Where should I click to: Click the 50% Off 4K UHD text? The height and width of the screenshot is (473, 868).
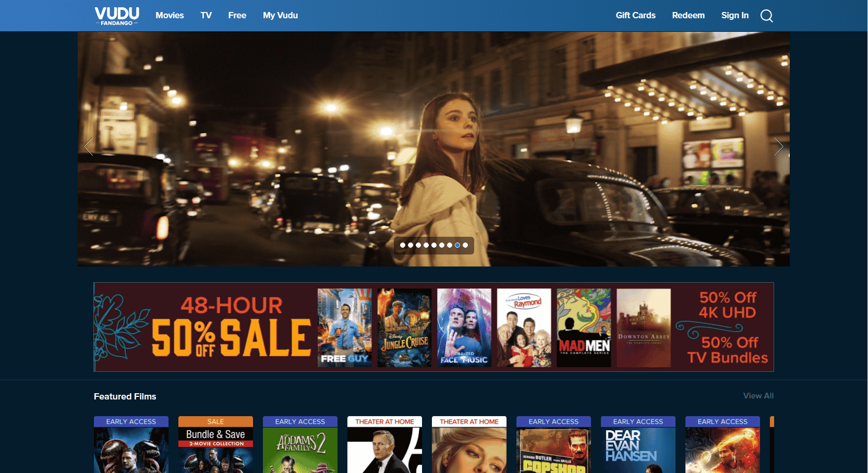[x=728, y=305]
